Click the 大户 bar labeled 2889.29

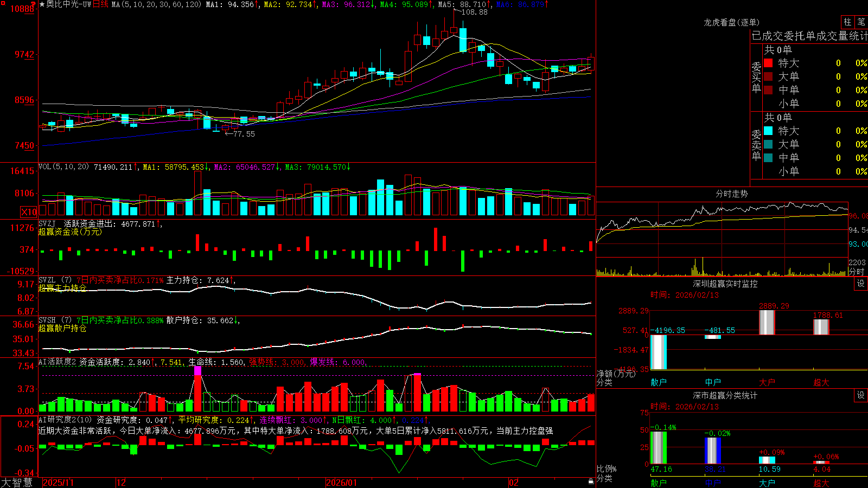(767, 322)
